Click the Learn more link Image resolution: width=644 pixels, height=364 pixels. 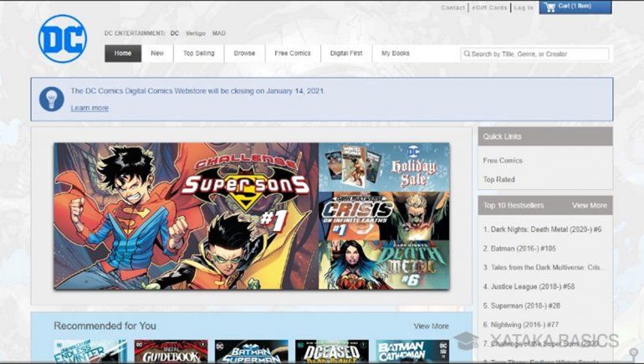[x=89, y=108]
